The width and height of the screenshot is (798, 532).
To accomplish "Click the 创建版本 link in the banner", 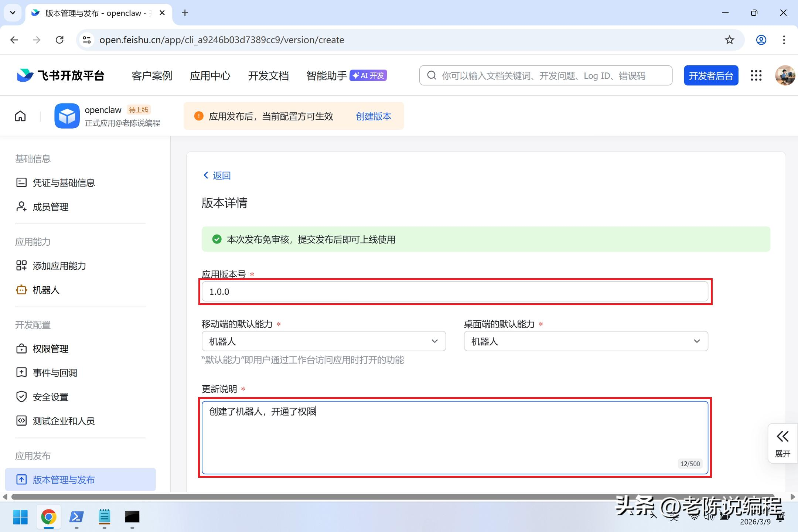I will tap(373, 116).
